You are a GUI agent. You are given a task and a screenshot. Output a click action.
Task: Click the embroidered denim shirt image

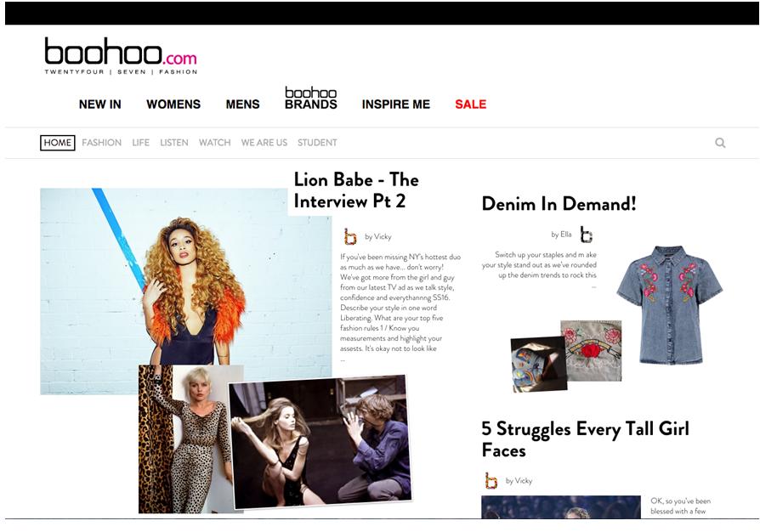point(669,305)
